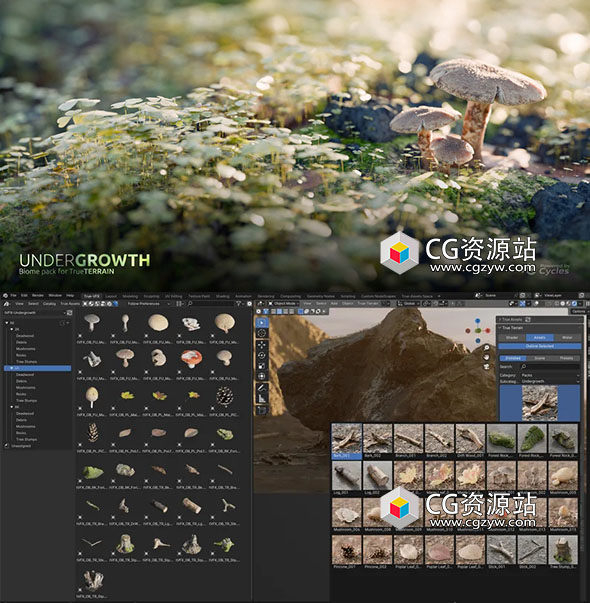Choose the Measure ruler tool
The image size is (590, 603).
[x=262, y=398]
